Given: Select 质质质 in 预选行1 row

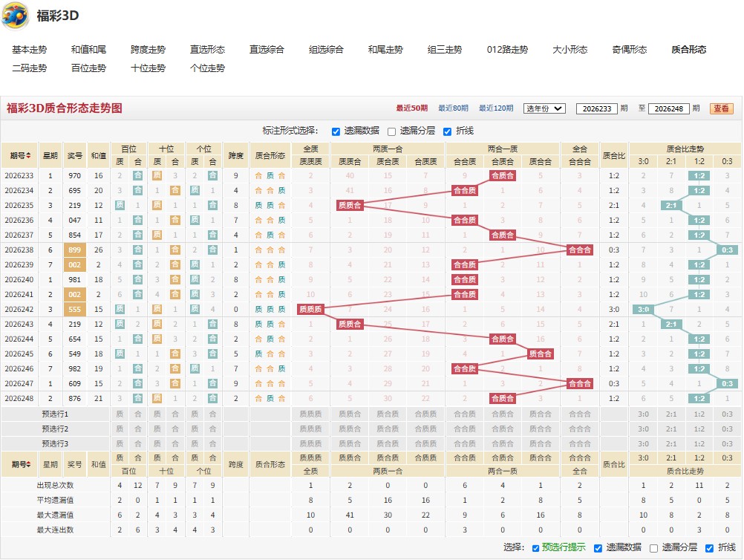Looking at the screenshot, I should coord(310,414).
